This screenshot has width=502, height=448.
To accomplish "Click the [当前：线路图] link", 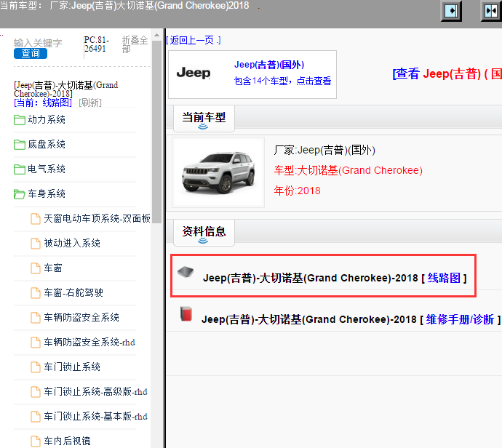I will (43, 103).
